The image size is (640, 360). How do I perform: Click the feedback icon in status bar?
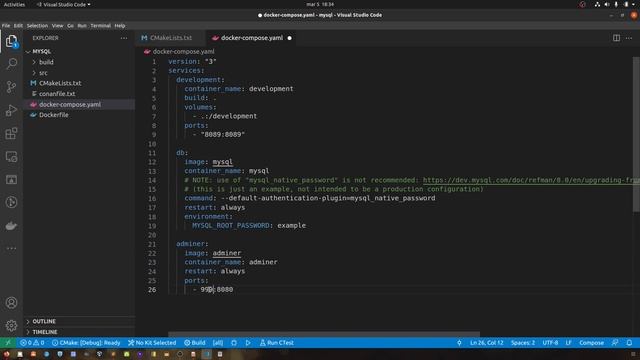coord(615,342)
